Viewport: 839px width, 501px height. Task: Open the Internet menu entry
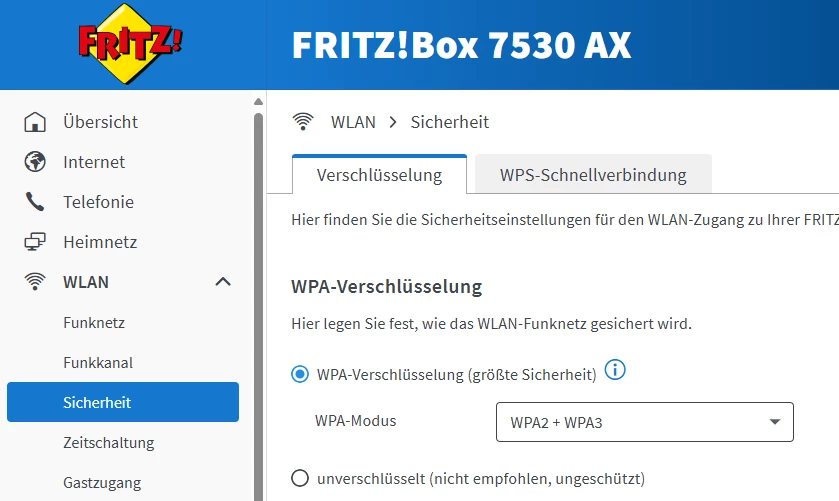(x=94, y=162)
